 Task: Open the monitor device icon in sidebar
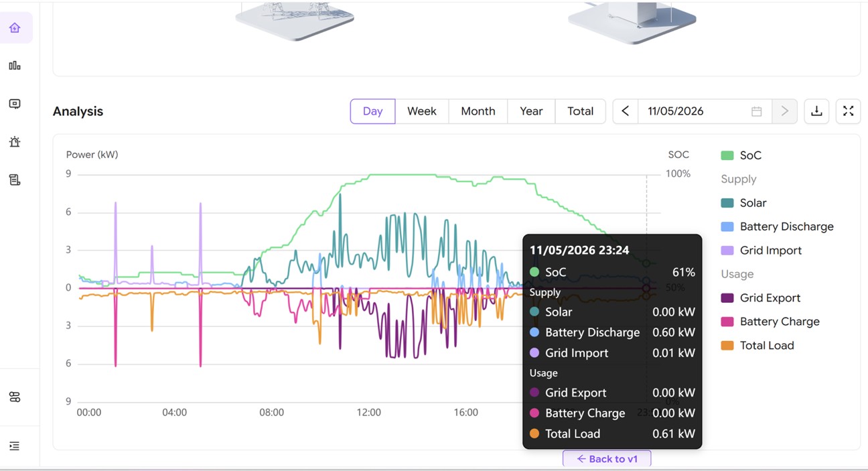tap(15, 104)
